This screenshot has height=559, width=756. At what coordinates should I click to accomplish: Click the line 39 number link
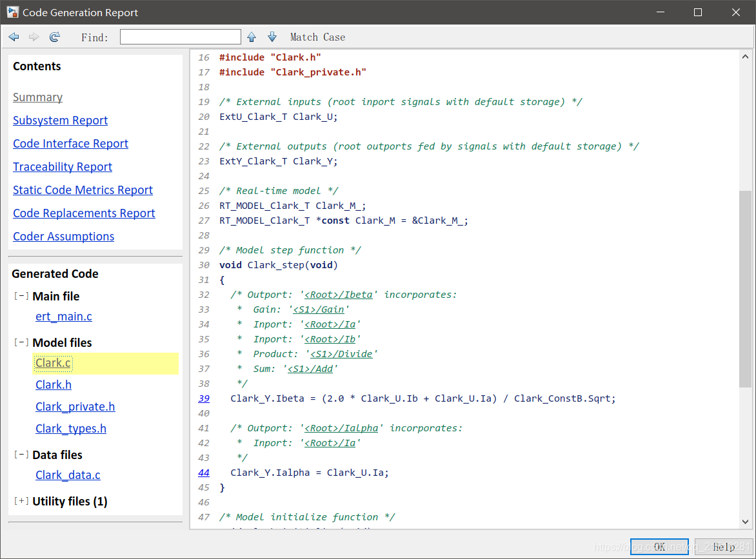click(x=203, y=398)
